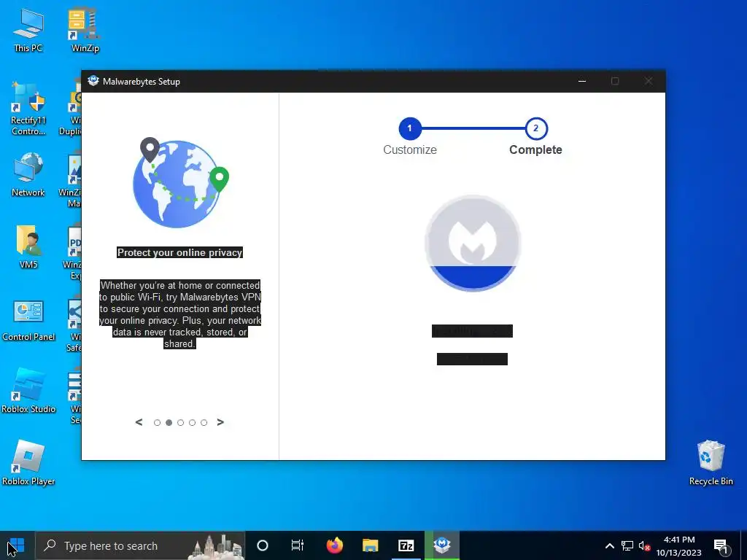This screenshot has width=747, height=560.
Task: Open network status tray icon
Action: (627, 545)
